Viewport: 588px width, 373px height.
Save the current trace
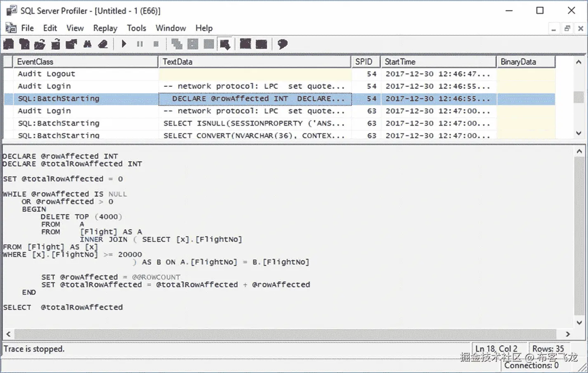coord(55,43)
